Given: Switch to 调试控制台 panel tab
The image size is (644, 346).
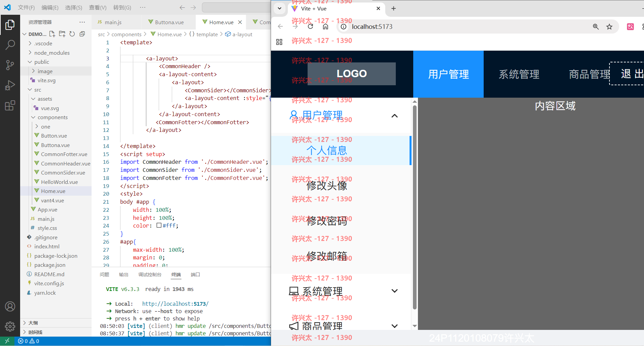Looking at the screenshot, I should (150, 275).
